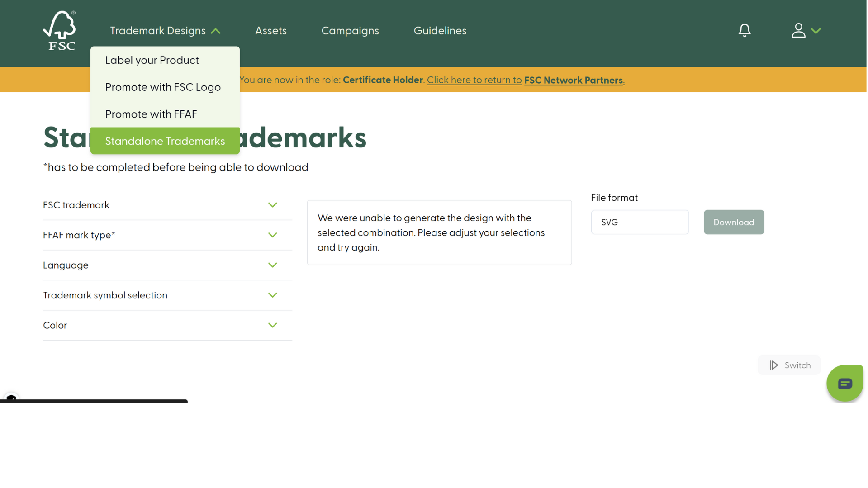Select Label your Product menu item
The image size is (868, 488).
click(x=152, y=60)
